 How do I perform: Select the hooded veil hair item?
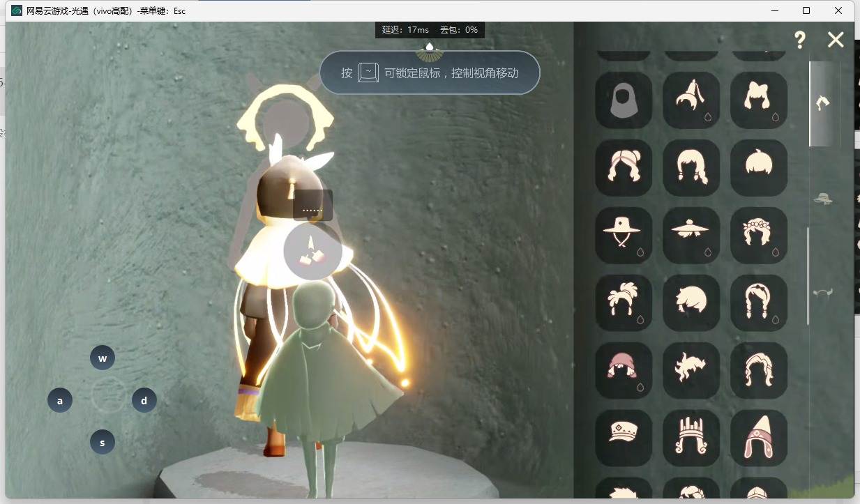(x=624, y=100)
